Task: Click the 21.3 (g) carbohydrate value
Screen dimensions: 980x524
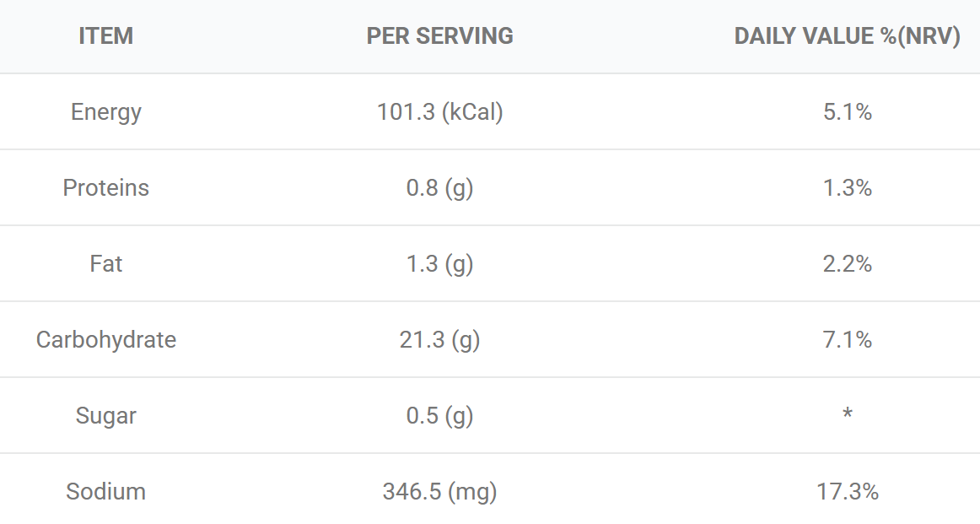Action: [x=440, y=340]
